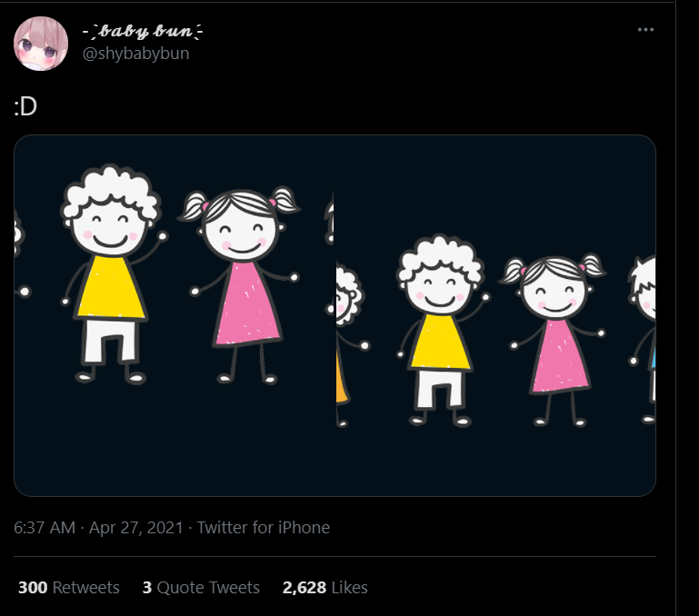Click the anime girl profile avatar
Screen dimensions: 699x616
[41, 43]
